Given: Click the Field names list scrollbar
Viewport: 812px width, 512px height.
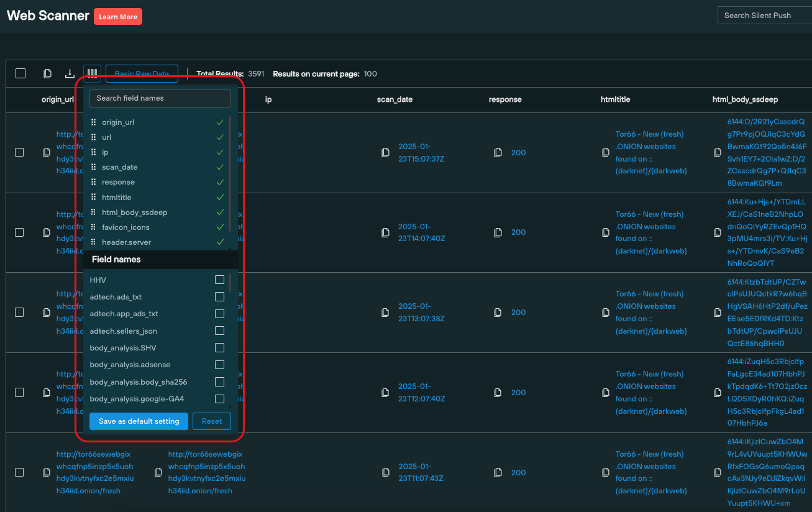Looking at the screenshot, I should 230,283.
